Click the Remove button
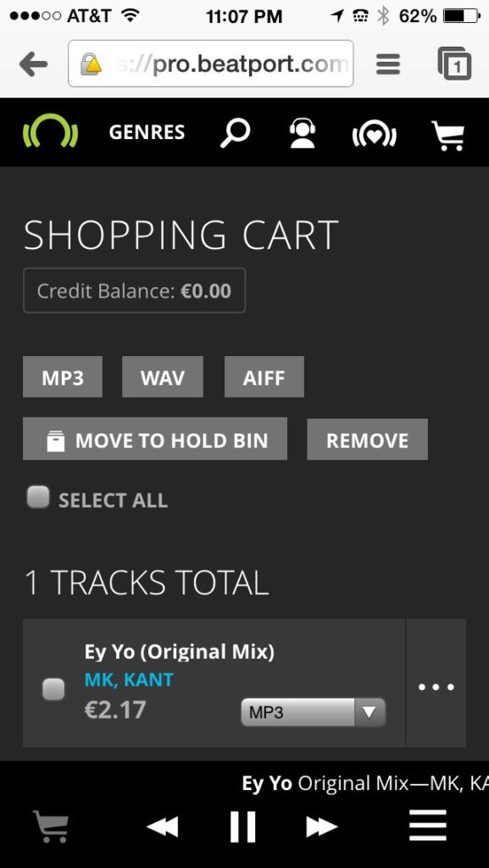489x868 pixels. pos(367,440)
